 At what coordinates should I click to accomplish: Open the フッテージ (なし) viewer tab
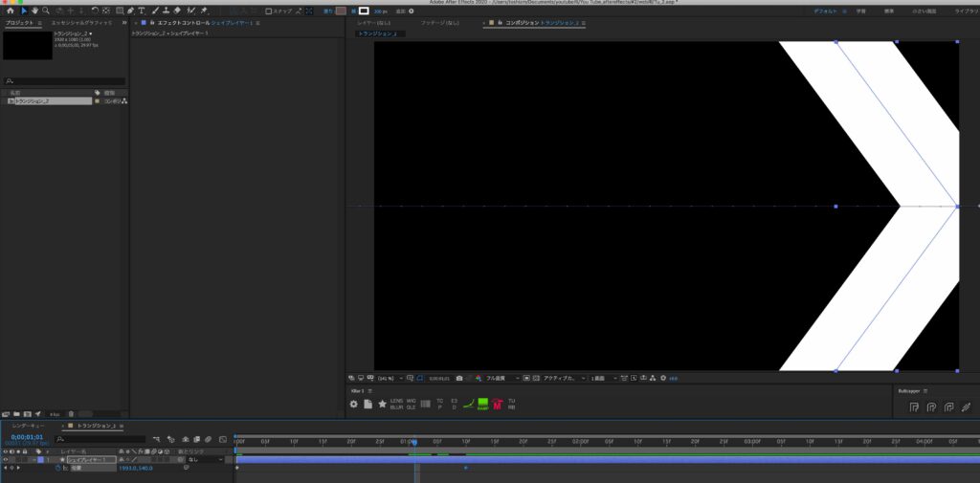pyautogui.click(x=440, y=23)
